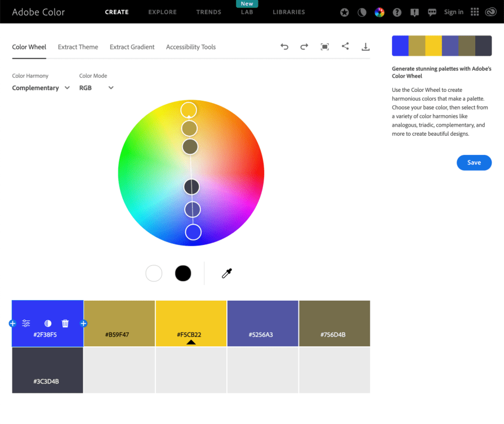Open fullscreen palette preview
This screenshot has height=424, width=504.
(x=324, y=47)
